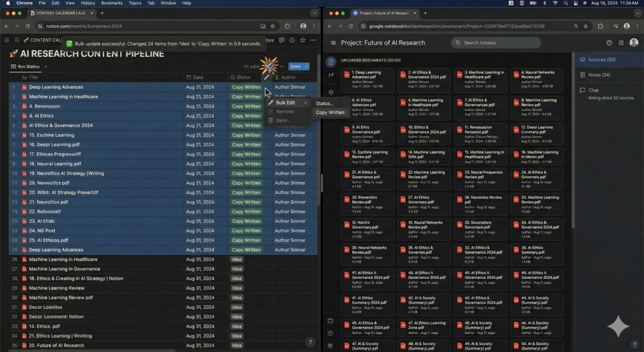
Task: Click the Search notebooks field
Action: (x=496, y=43)
